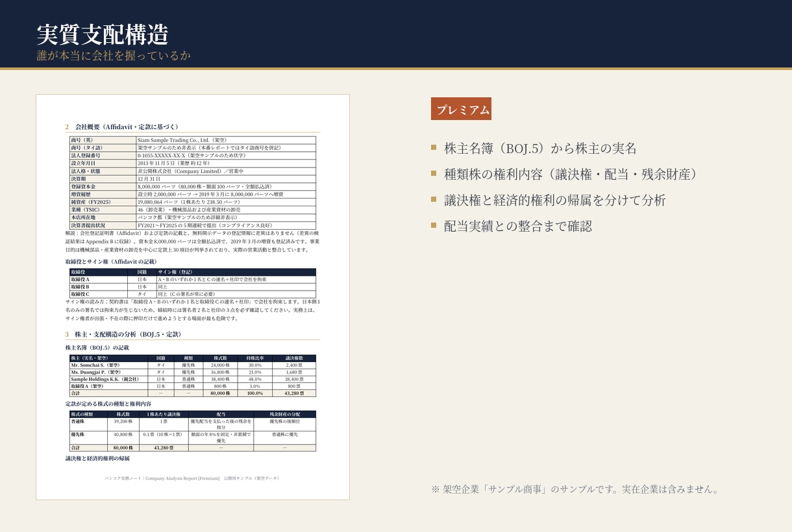Click heading 議決権と経済的権利の帰属 in document
This screenshot has height=532, width=792.
97,458
